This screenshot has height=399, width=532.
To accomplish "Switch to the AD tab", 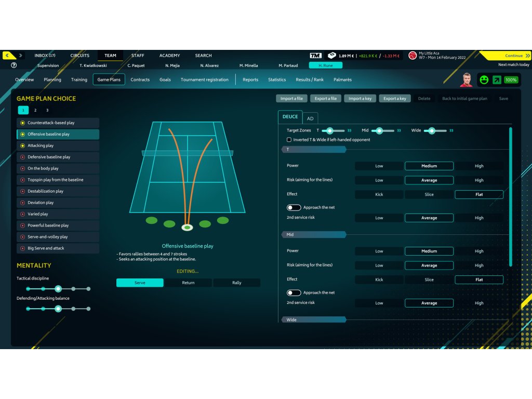I will pos(310,118).
